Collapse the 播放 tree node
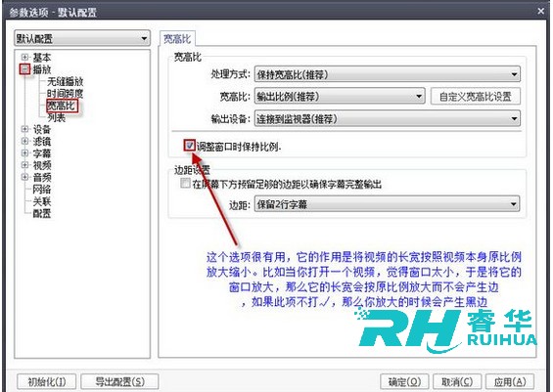 [24, 69]
